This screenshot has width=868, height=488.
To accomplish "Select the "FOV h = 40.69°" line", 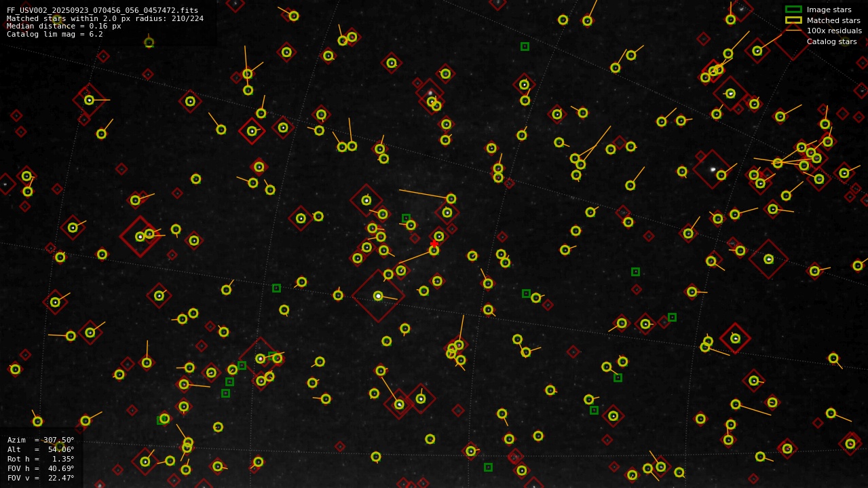I will (x=41, y=468).
